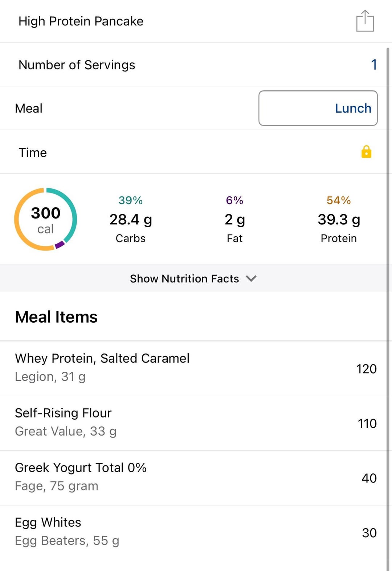Viewport: 392px width, 571px height.
Task: Tap the Time row
Action: click(x=193, y=152)
